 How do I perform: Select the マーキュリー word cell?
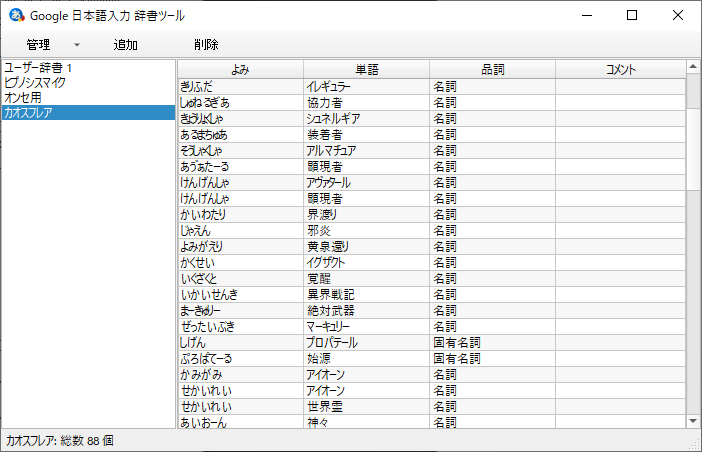366,327
